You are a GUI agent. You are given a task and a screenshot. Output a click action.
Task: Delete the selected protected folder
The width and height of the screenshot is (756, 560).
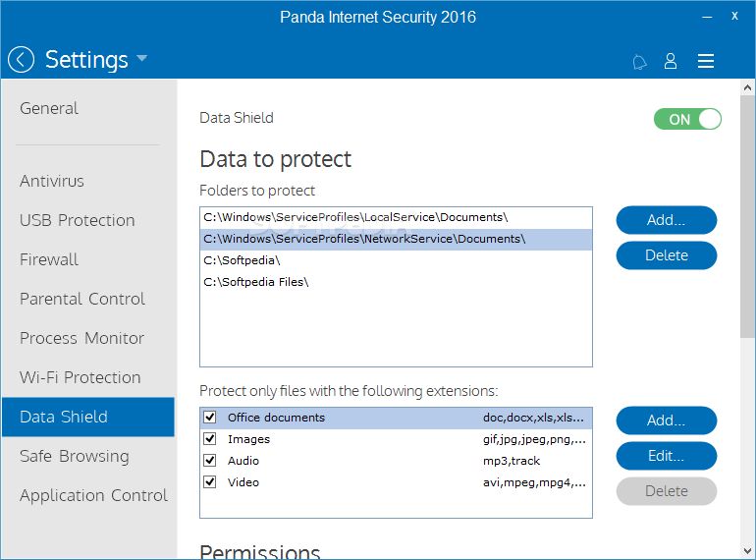[x=667, y=255]
